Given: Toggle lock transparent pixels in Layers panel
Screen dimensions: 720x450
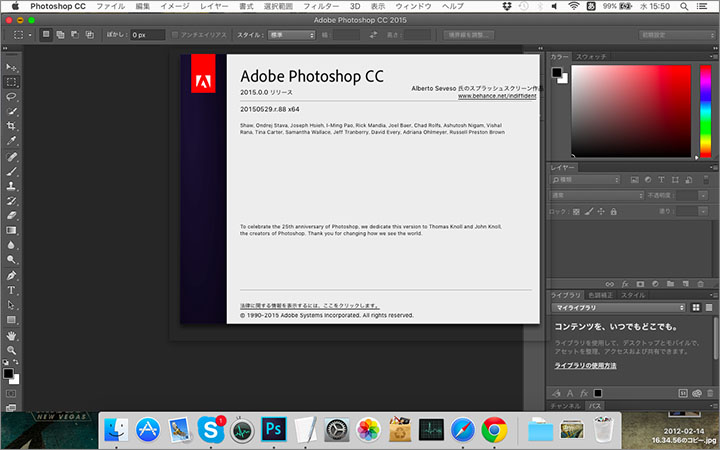Looking at the screenshot, I should [x=576, y=212].
